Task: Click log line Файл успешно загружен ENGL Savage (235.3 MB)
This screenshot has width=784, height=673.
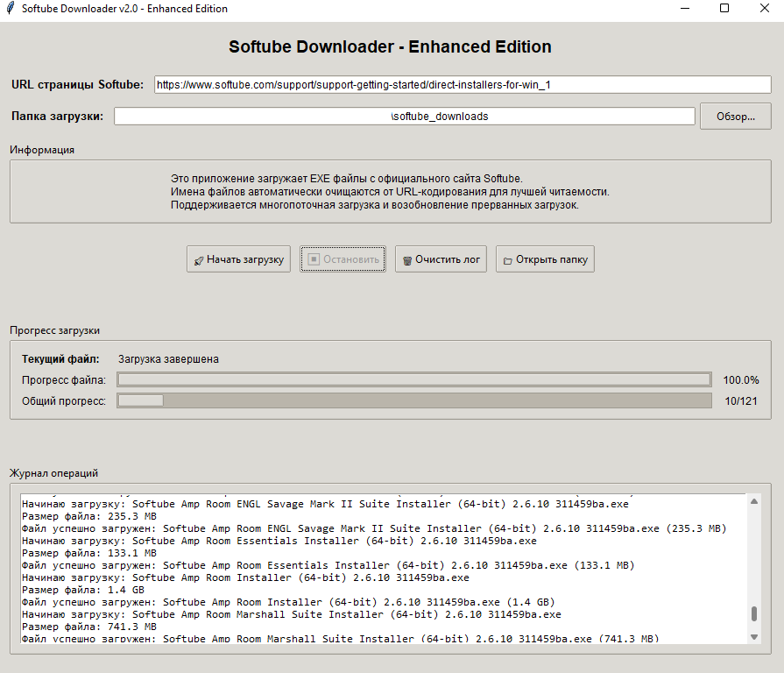Action: (374, 528)
